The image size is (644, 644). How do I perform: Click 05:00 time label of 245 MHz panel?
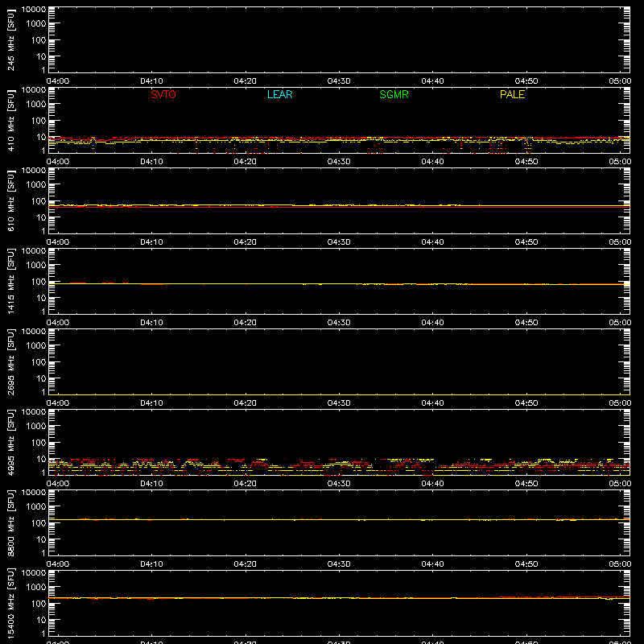point(620,81)
